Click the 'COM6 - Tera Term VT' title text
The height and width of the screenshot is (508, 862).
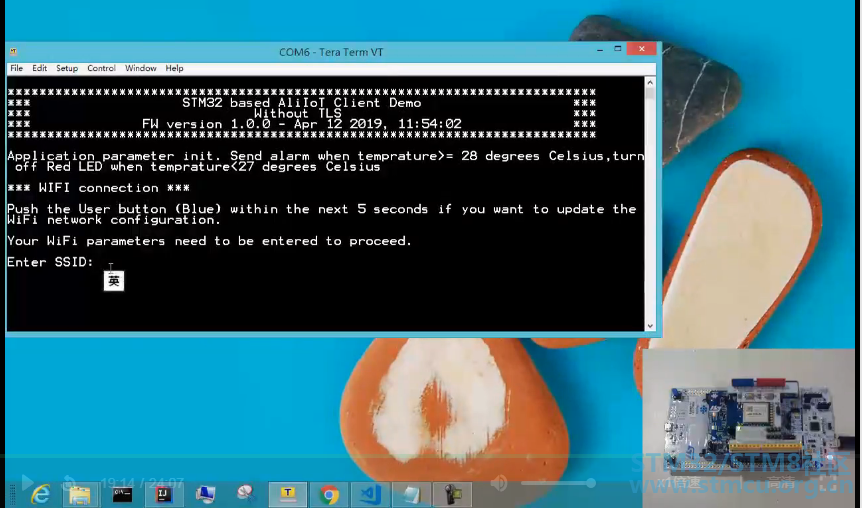(x=331, y=52)
